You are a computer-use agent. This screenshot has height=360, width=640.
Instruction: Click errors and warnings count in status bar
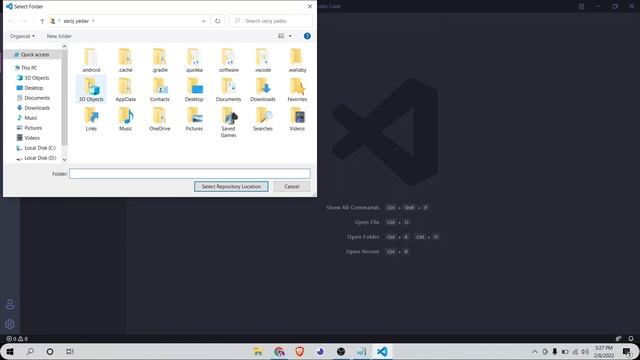17,338
